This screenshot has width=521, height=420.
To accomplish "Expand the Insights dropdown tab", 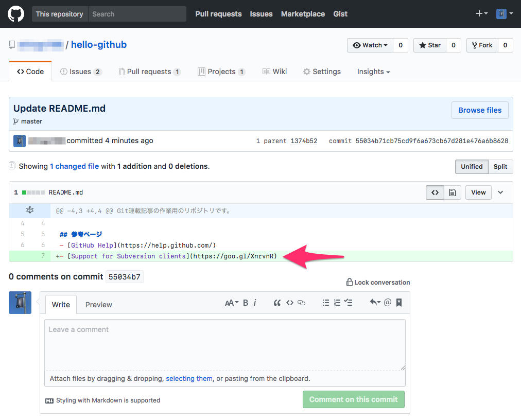I will pyautogui.click(x=373, y=72).
